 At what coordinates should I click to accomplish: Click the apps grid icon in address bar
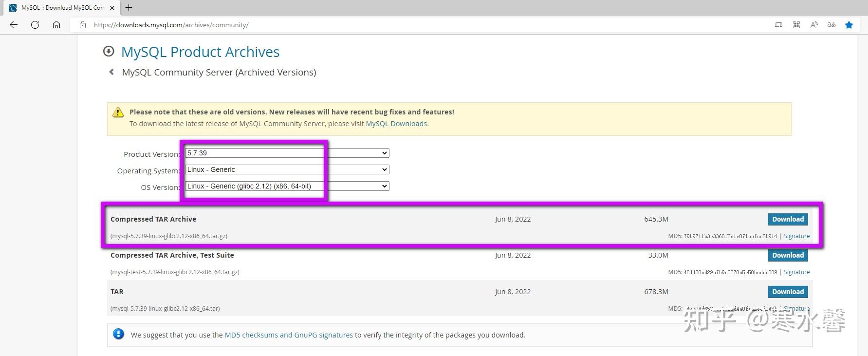tap(796, 25)
